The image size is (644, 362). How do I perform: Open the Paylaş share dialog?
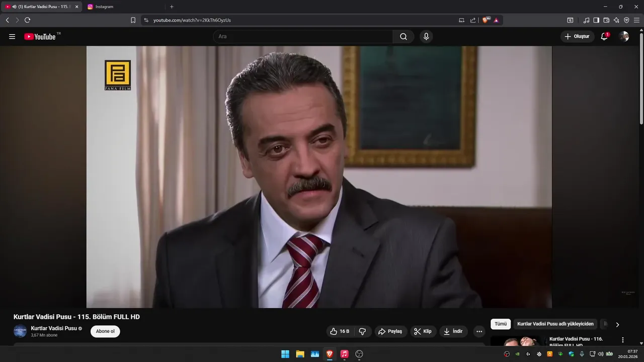click(390, 331)
